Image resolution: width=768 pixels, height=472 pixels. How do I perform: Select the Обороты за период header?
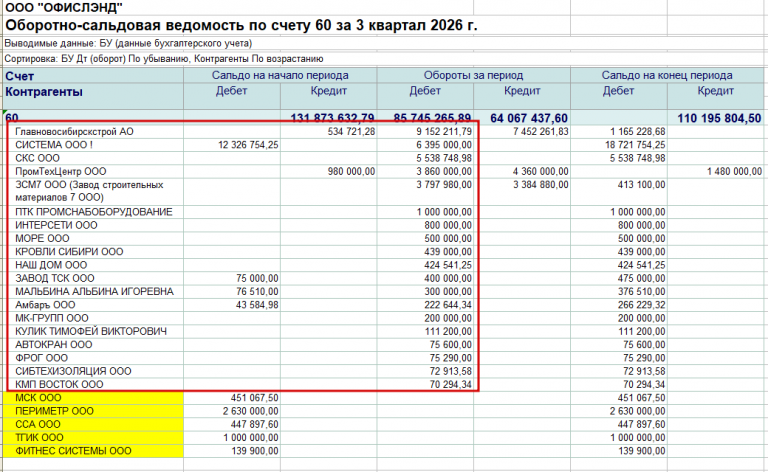pyautogui.click(x=473, y=75)
